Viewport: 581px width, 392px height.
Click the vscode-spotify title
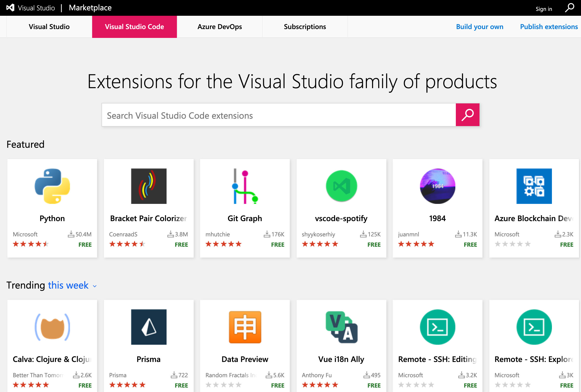(341, 218)
